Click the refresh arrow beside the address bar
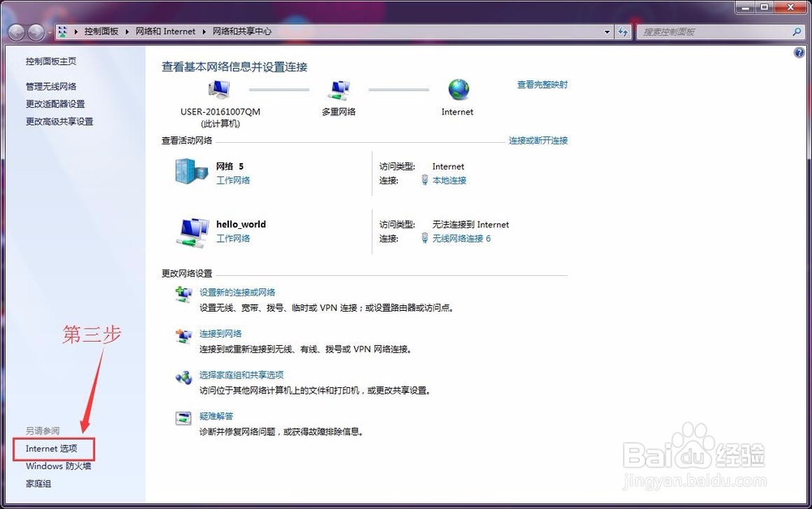This screenshot has width=812, height=509. [x=624, y=32]
